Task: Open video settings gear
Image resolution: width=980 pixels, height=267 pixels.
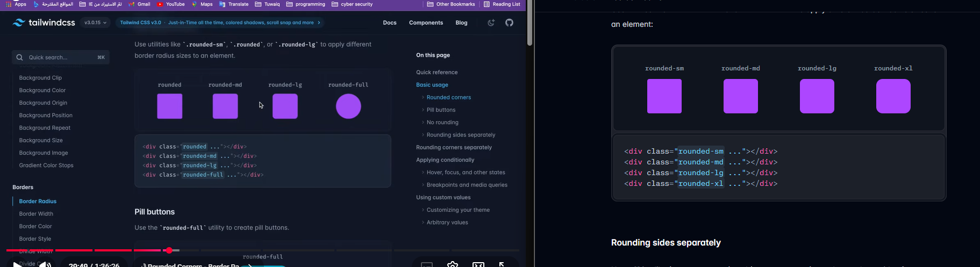Action: (453, 264)
